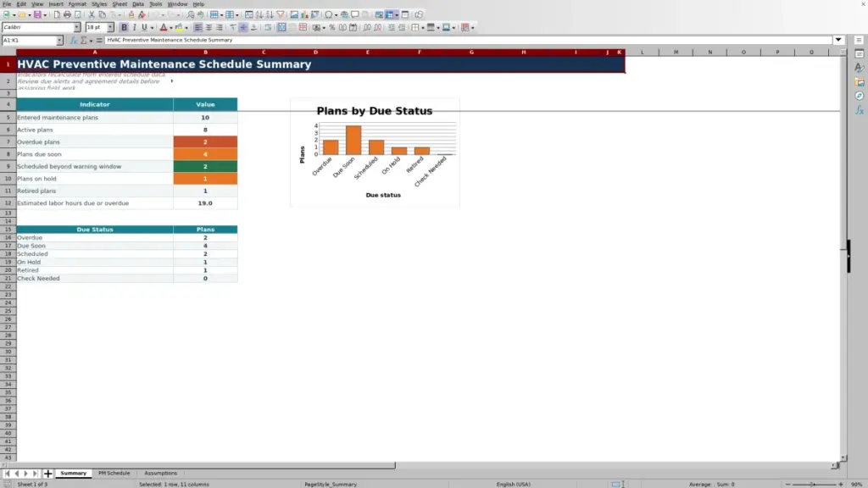Open Find & Replace using the magnifier icon

(191, 14)
